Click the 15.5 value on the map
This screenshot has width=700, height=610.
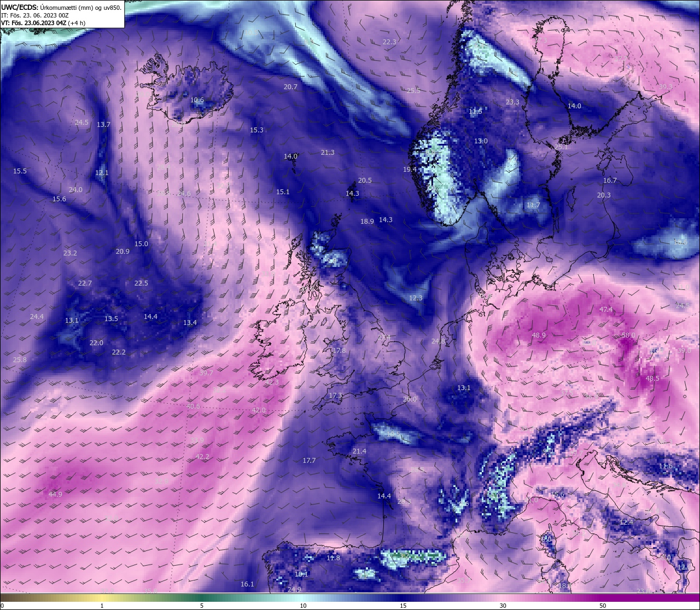click(20, 171)
